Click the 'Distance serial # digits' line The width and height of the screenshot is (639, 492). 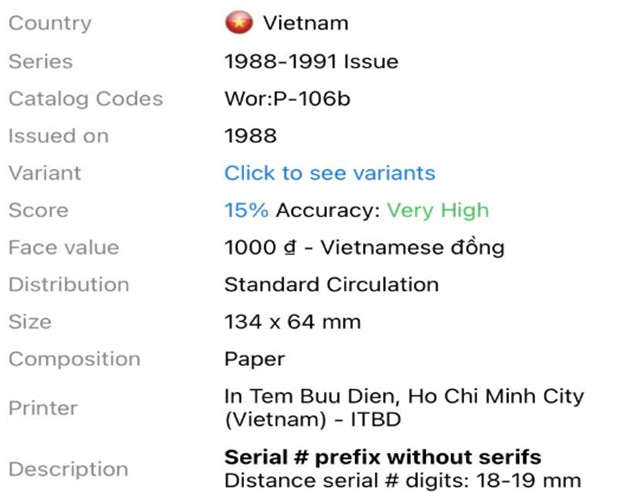pos(402,481)
